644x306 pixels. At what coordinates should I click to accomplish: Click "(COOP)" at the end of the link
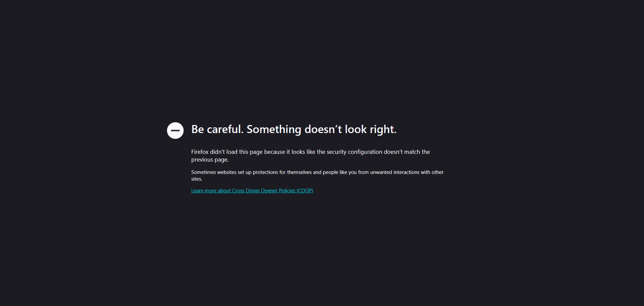(x=305, y=190)
